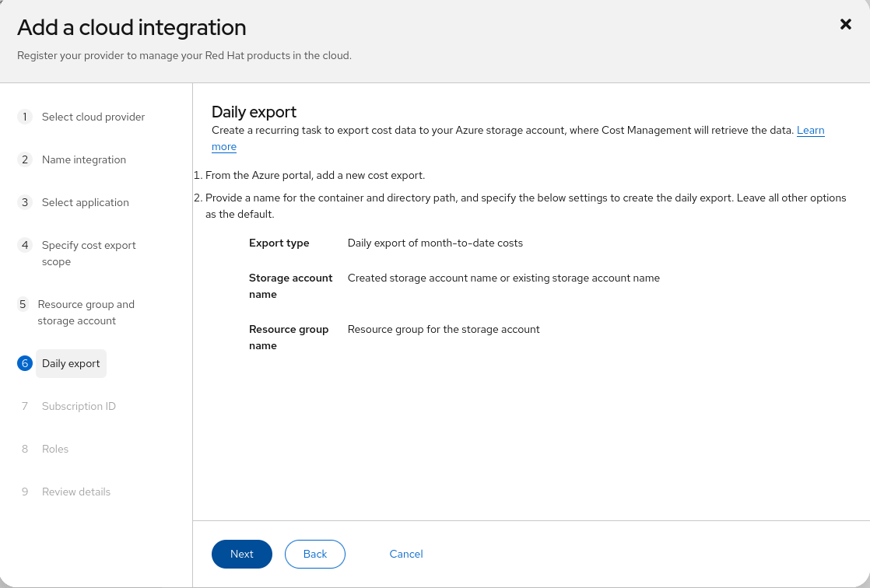Viewport: 870px width, 588px height.
Task: Select the Subscription ID step
Action: (79, 406)
